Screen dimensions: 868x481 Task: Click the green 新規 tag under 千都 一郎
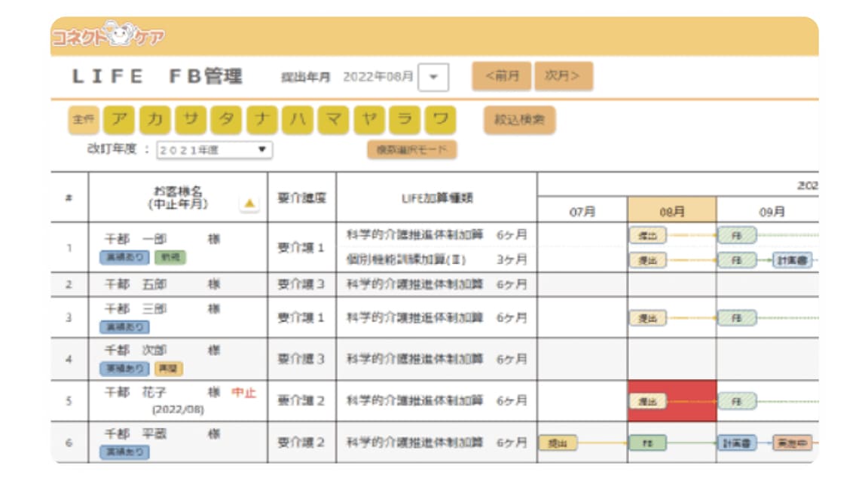pyautogui.click(x=170, y=257)
